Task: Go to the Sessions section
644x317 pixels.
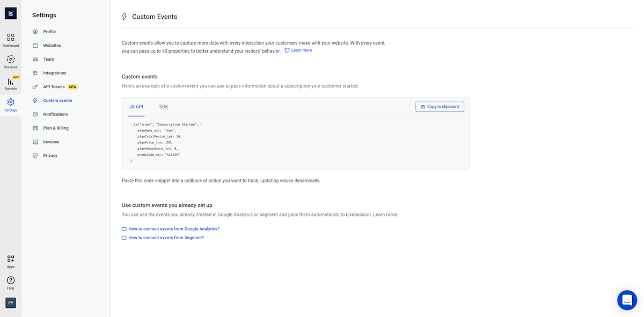Action: click(x=11, y=62)
